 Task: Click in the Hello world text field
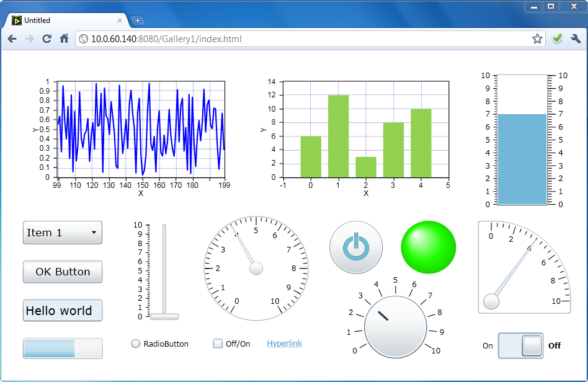point(63,311)
